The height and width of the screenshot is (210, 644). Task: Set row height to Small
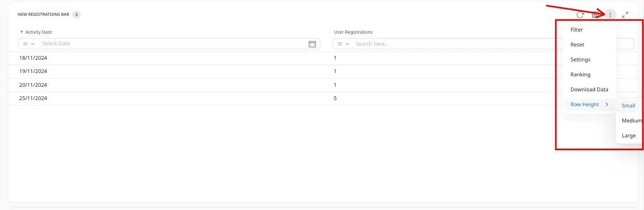tap(629, 106)
